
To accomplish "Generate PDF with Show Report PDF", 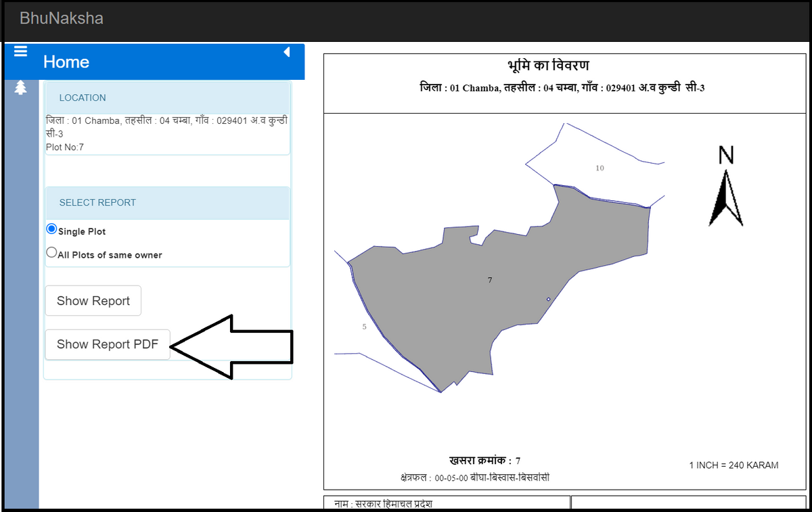I will [x=107, y=344].
